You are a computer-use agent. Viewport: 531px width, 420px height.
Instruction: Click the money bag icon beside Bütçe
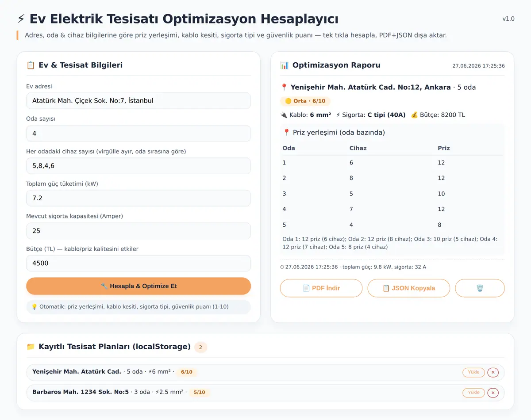(x=414, y=115)
